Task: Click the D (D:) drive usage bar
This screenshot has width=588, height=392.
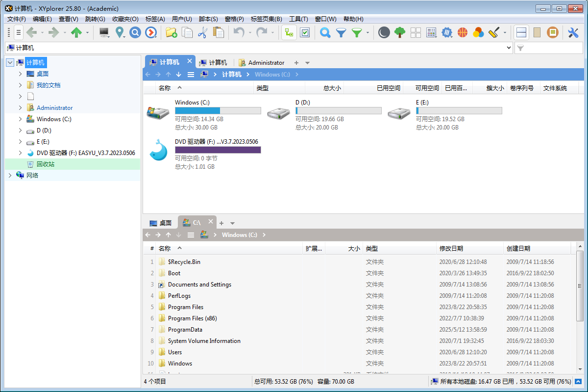Action: point(338,111)
